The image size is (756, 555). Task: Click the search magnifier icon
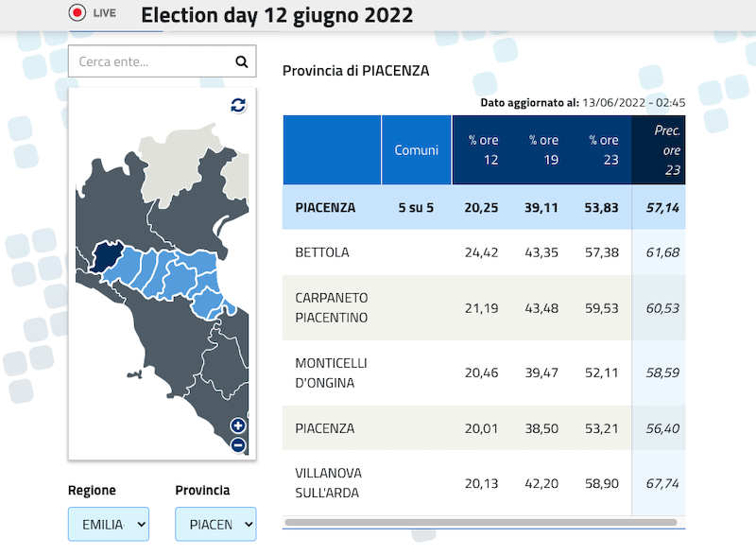[x=242, y=62]
